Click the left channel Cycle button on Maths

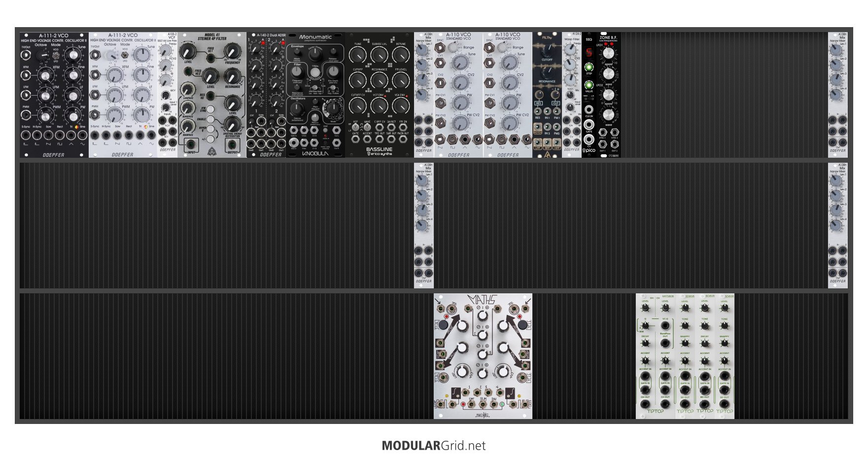[443, 325]
